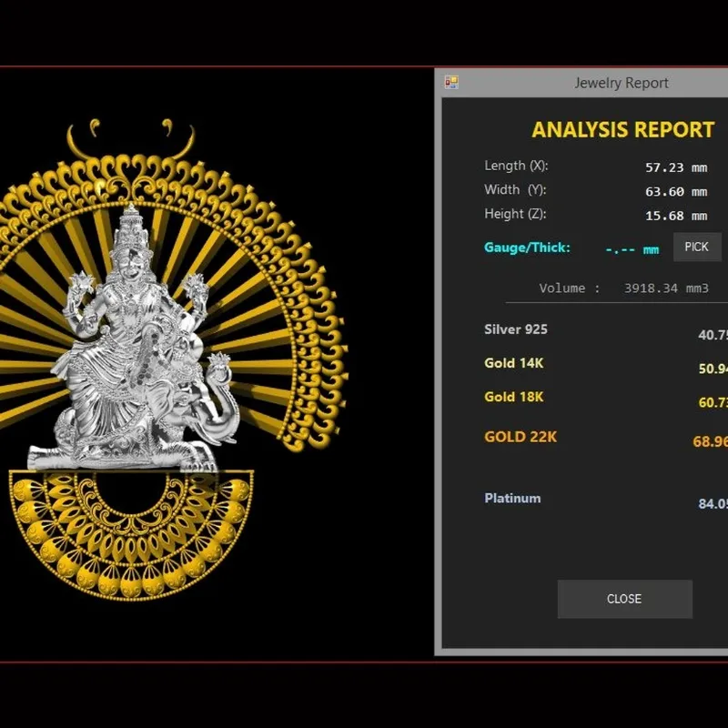Click the ANALYSIS REPORT heading
Screen dimensions: 728x728
(623, 130)
